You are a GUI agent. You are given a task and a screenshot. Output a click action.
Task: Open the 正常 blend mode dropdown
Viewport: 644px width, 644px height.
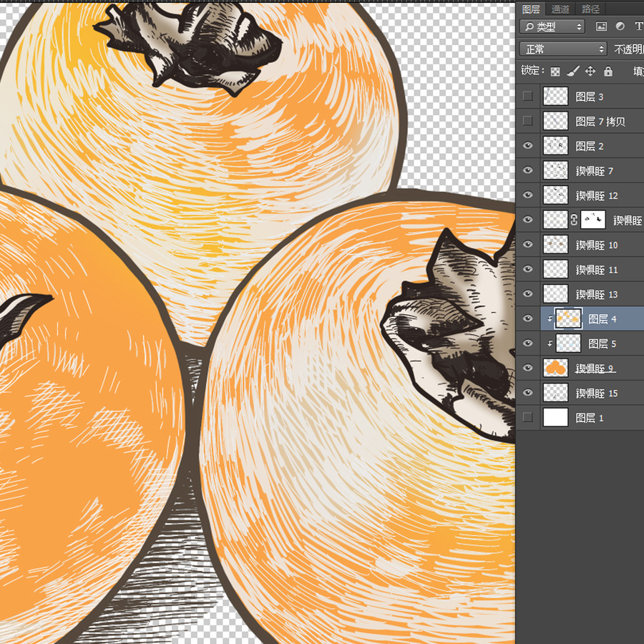(x=563, y=49)
